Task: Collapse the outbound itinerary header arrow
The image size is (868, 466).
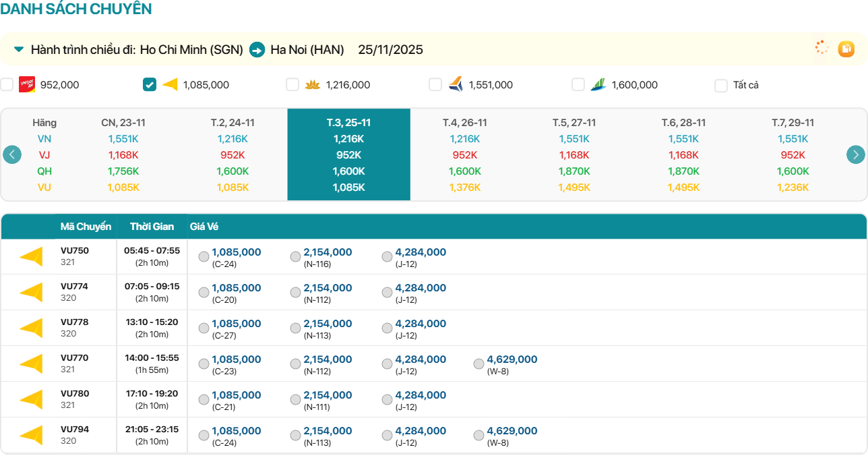Action: (19, 49)
